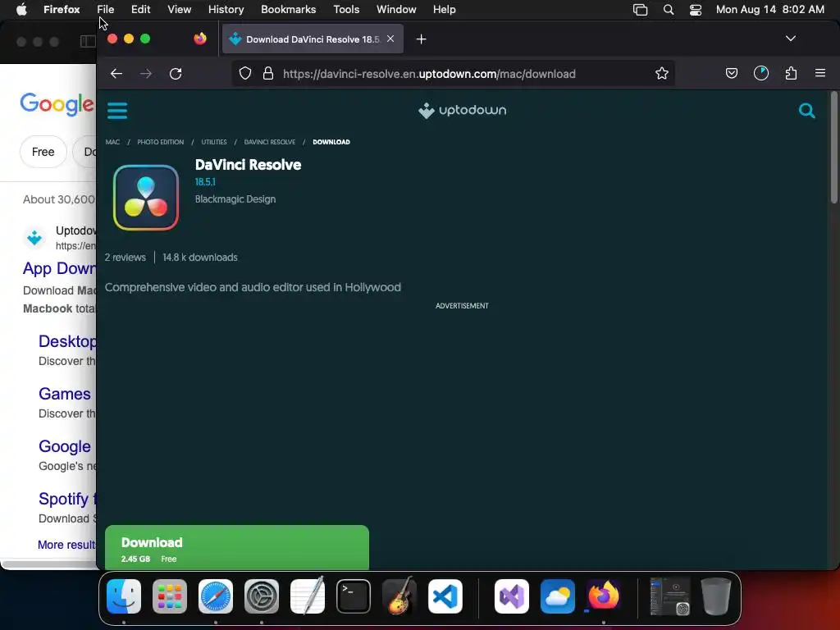Viewport: 840px width, 630px height.
Task: Click the Games link in Google window
Action: pos(64,394)
